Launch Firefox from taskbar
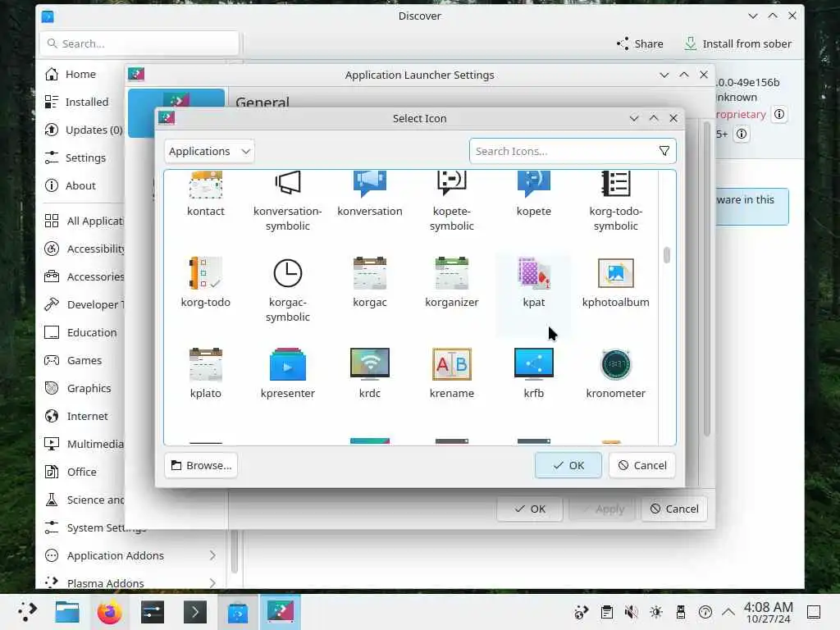 pos(109,612)
